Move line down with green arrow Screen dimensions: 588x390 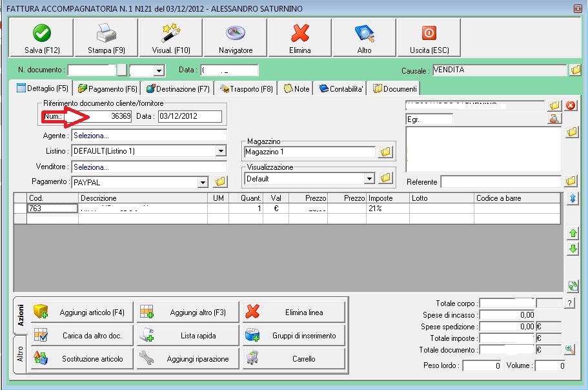click(572, 249)
